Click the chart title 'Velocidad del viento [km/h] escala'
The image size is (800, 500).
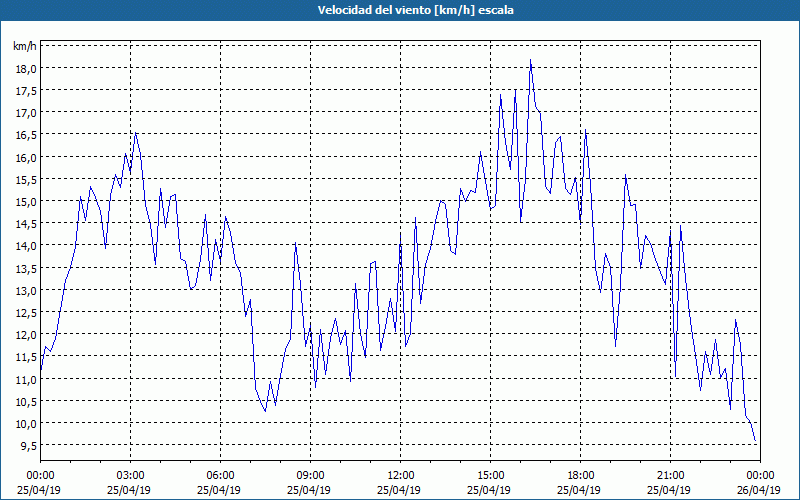(x=415, y=10)
